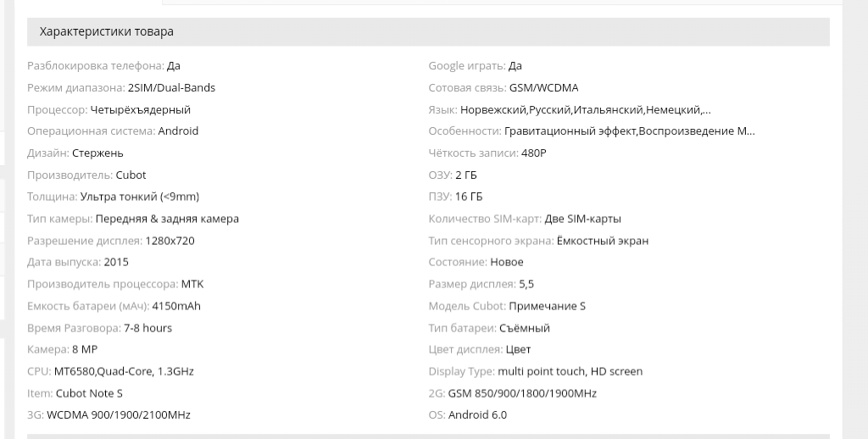Image resolution: width=868 pixels, height=439 pixels.
Task: Click the "2SIM/Dual-Bands" value
Action: tap(171, 88)
